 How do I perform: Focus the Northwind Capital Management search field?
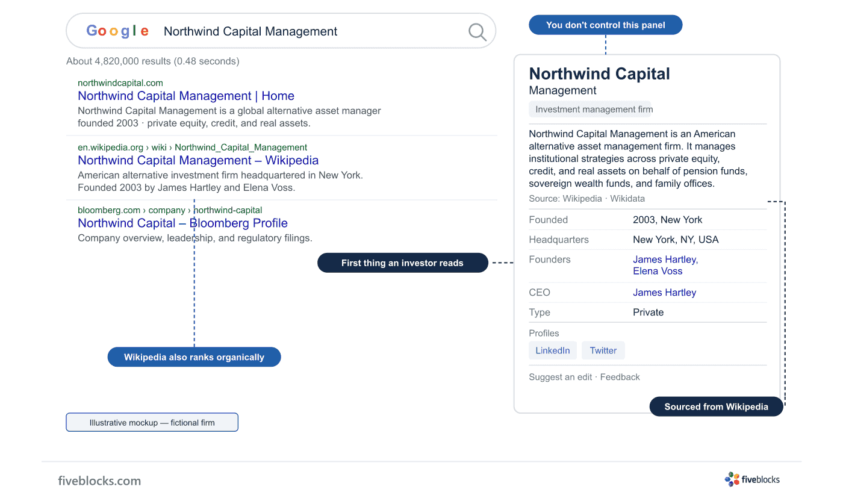point(281,31)
